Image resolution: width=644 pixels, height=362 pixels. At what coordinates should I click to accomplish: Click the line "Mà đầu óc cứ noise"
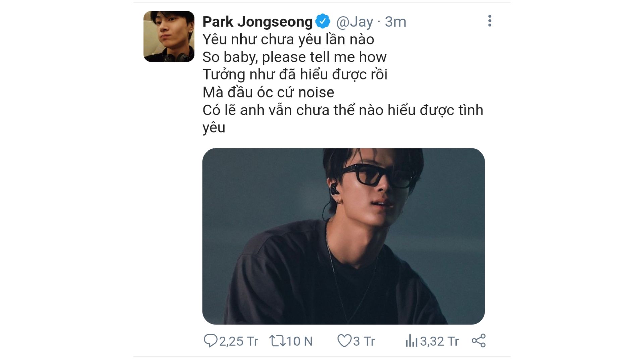[x=268, y=92]
